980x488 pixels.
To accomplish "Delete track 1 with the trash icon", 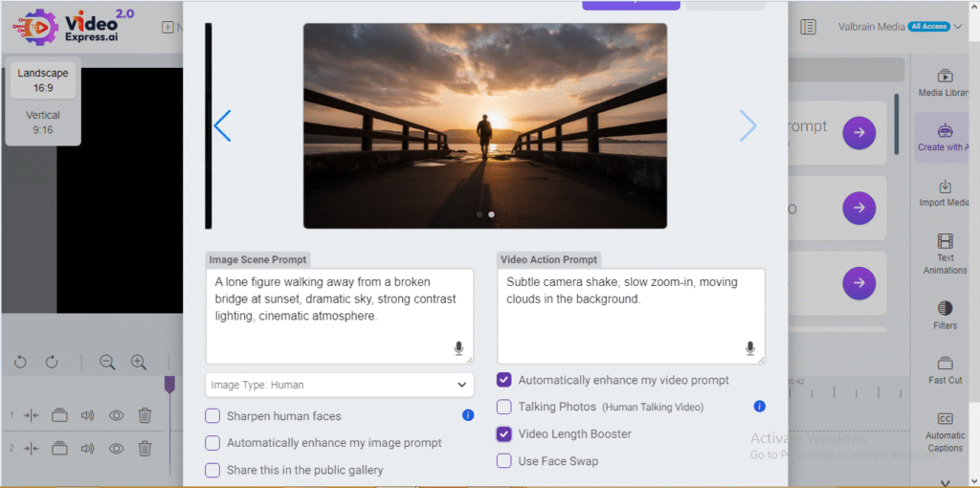I will [145, 415].
